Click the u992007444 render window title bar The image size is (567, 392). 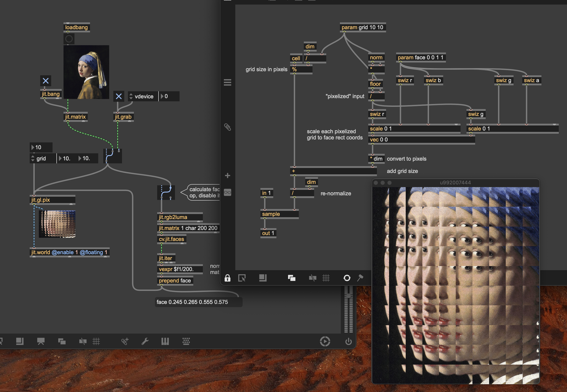(456, 183)
